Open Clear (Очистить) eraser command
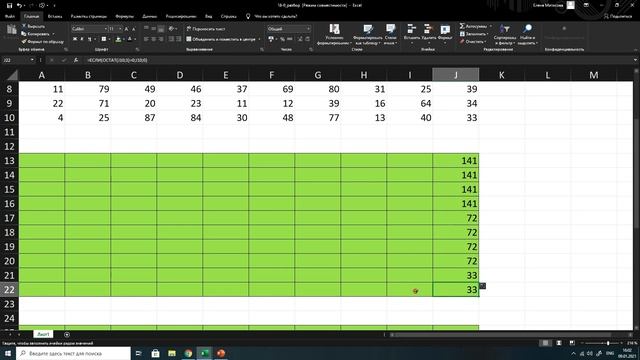This screenshot has width=640, height=360. 473,41
